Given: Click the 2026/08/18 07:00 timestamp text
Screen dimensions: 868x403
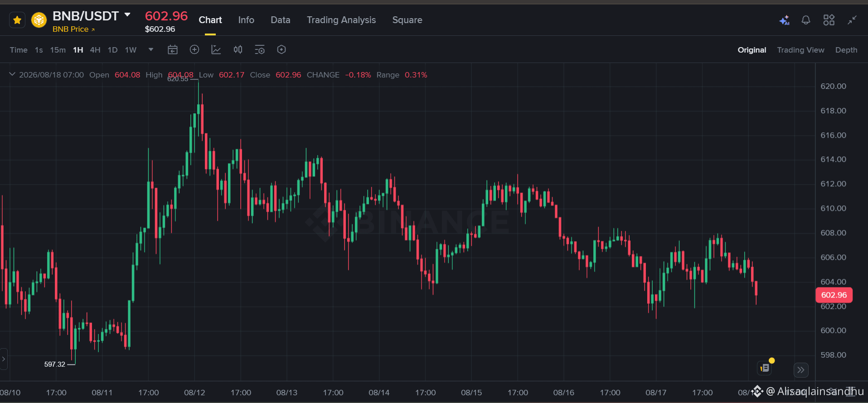Looking at the screenshot, I should coord(51,75).
